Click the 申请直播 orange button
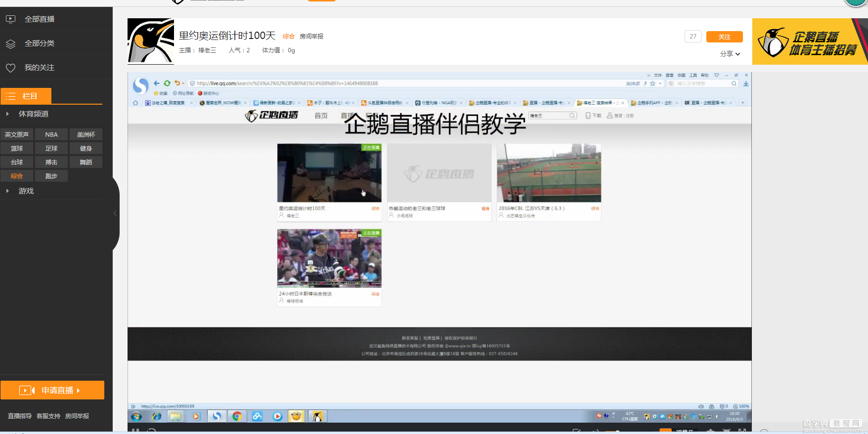This screenshot has width=868, height=434. 52,390
